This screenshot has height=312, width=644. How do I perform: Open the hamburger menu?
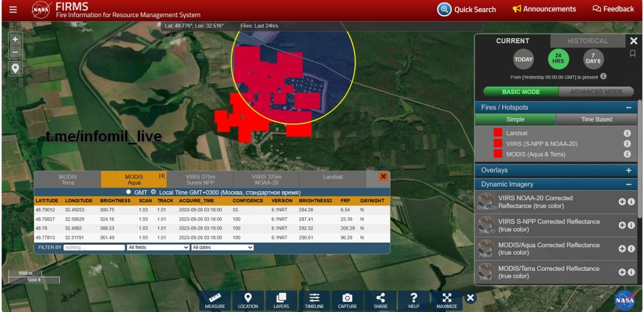click(x=13, y=10)
